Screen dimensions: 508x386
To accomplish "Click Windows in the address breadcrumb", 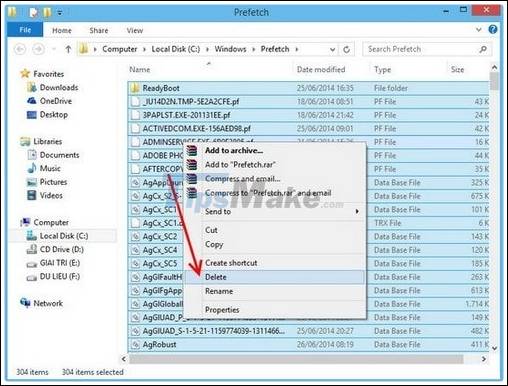I will click(x=230, y=49).
